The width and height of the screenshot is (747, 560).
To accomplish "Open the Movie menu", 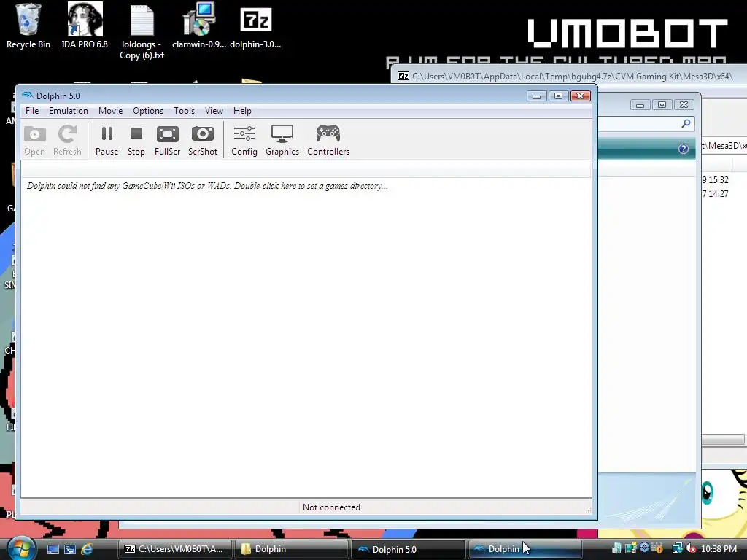I will [x=111, y=111].
